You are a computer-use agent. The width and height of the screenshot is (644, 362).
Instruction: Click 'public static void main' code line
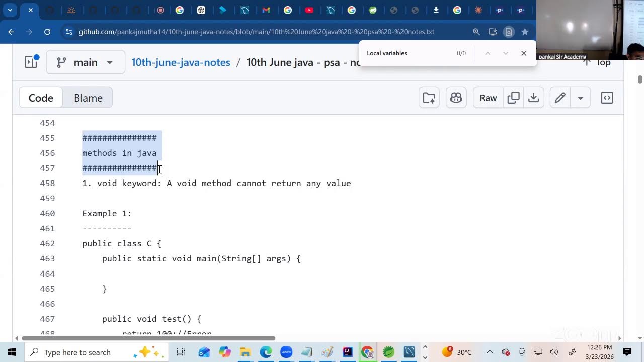point(201,258)
